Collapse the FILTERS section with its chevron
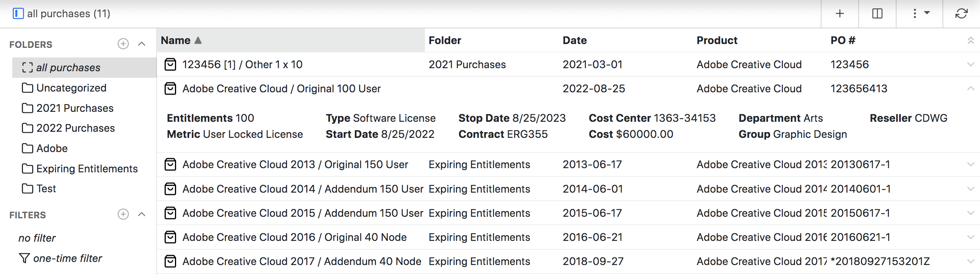This screenshot has height=275, width=980. point(142,214)
